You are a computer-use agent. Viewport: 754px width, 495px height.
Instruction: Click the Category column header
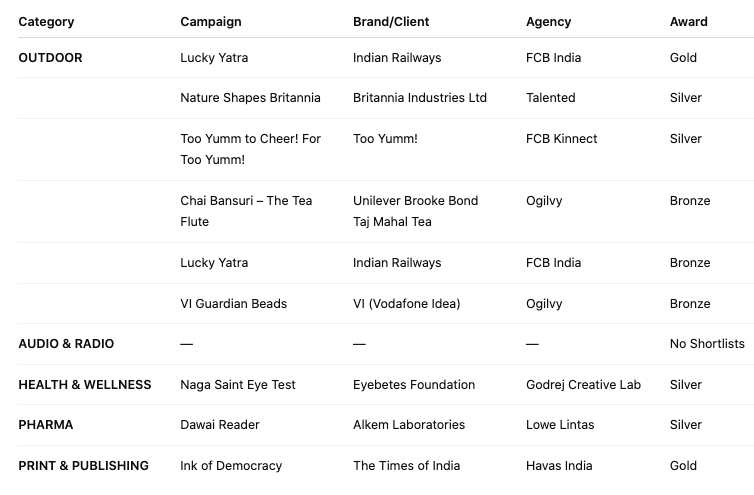(46, 21)
